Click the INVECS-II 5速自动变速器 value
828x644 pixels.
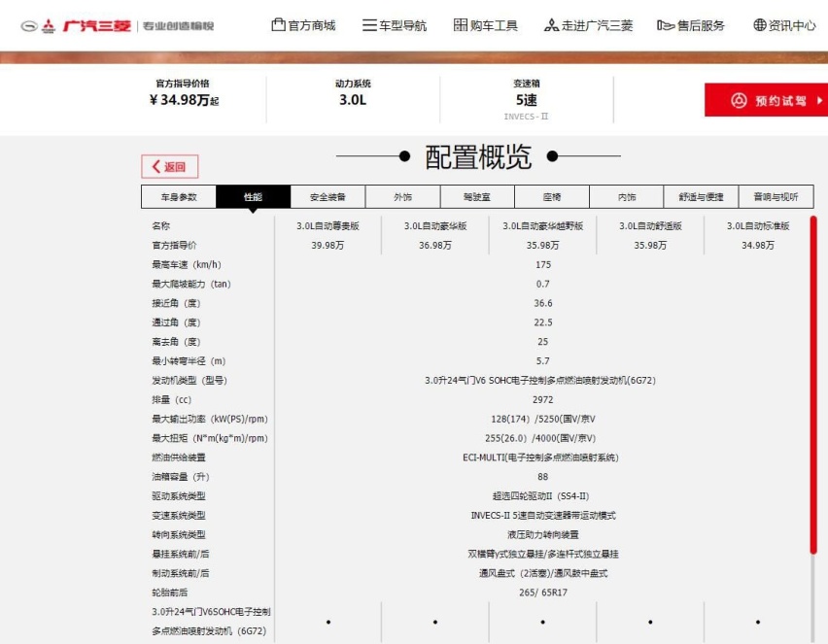point(543,515)
